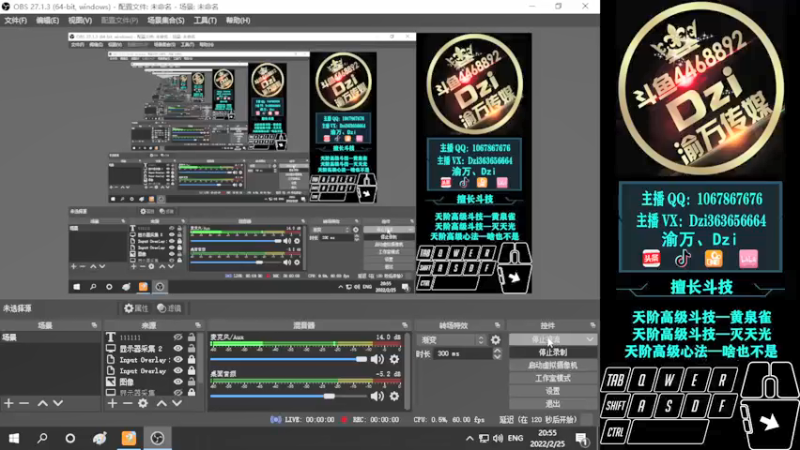Click the OBS Studio icon on the taskbar

pyautogui.click(x=157, y=438)
